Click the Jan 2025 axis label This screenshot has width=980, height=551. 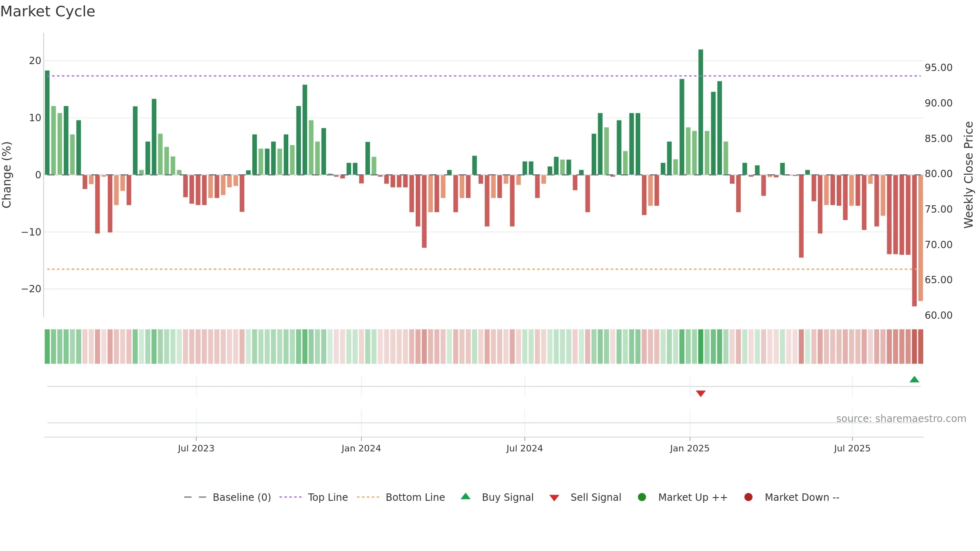[x=690, y=448]
